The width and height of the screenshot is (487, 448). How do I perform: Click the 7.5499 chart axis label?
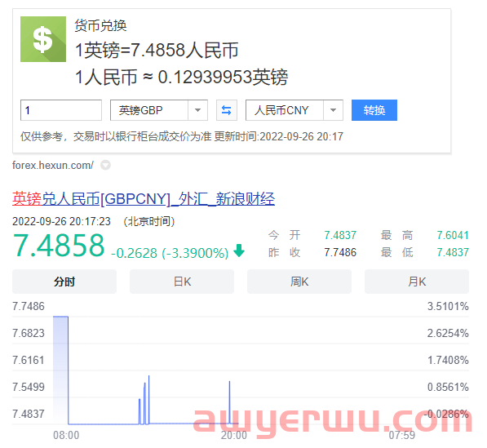coord(29,387)
